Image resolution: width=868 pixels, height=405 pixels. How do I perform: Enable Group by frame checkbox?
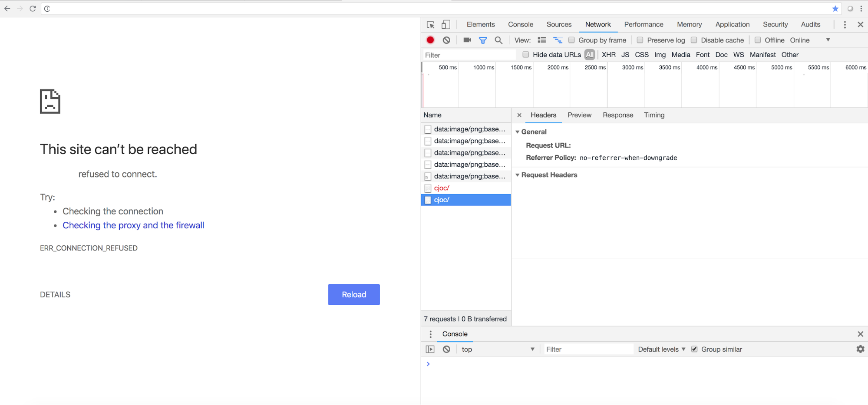pyautogui.click(x=572, y=40)
